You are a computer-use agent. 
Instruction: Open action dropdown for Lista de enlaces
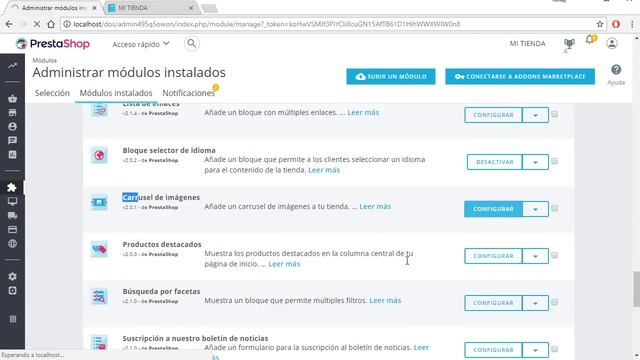click(536, 115)
